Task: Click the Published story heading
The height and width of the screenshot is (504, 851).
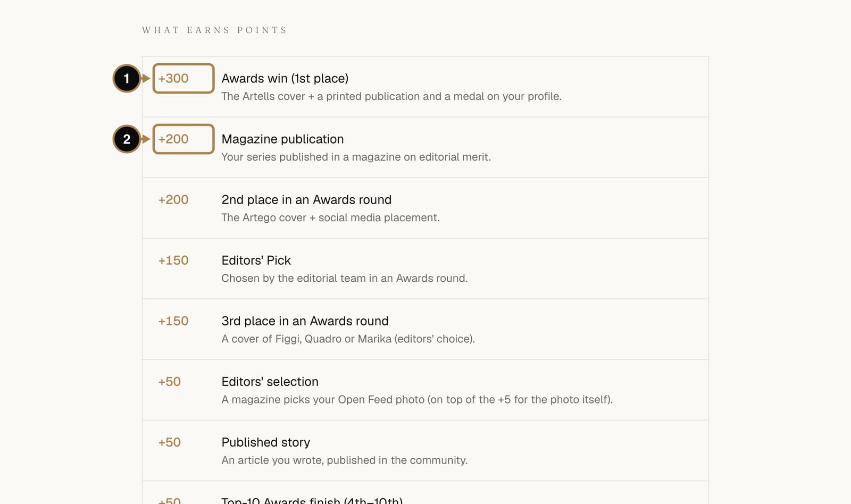Action: pyautogui.click(x=266, y=442)
